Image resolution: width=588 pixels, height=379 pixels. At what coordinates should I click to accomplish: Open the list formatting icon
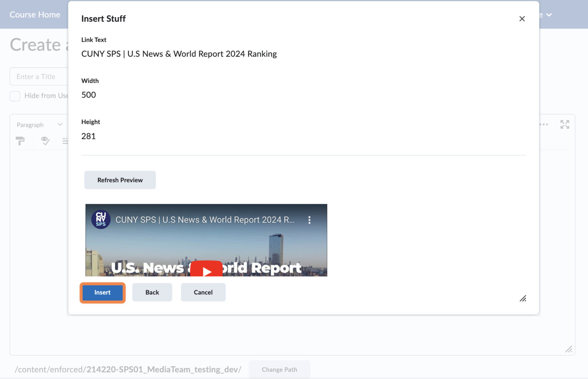tap(66, 141)
